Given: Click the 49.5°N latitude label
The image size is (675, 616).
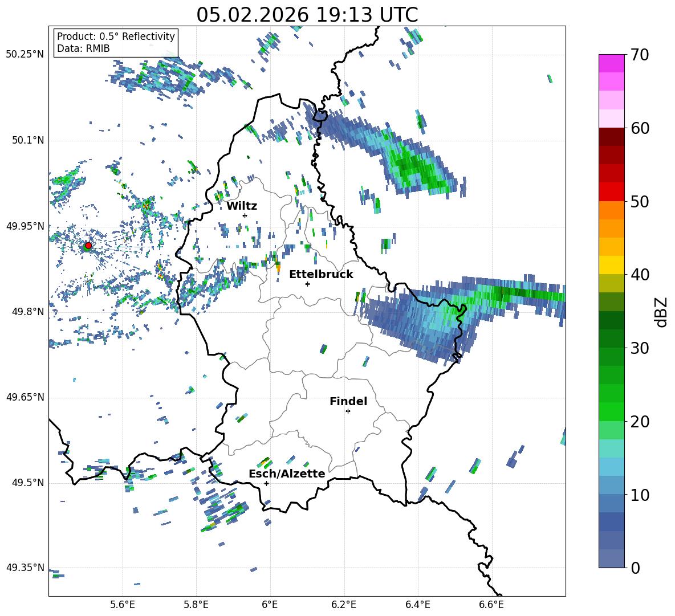Looking at the screenshot, I should 28,483.
